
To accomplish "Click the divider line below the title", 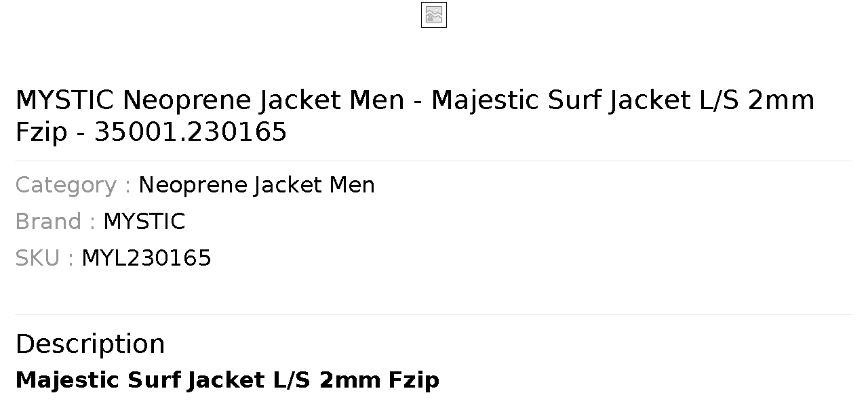I will [434, 161].
